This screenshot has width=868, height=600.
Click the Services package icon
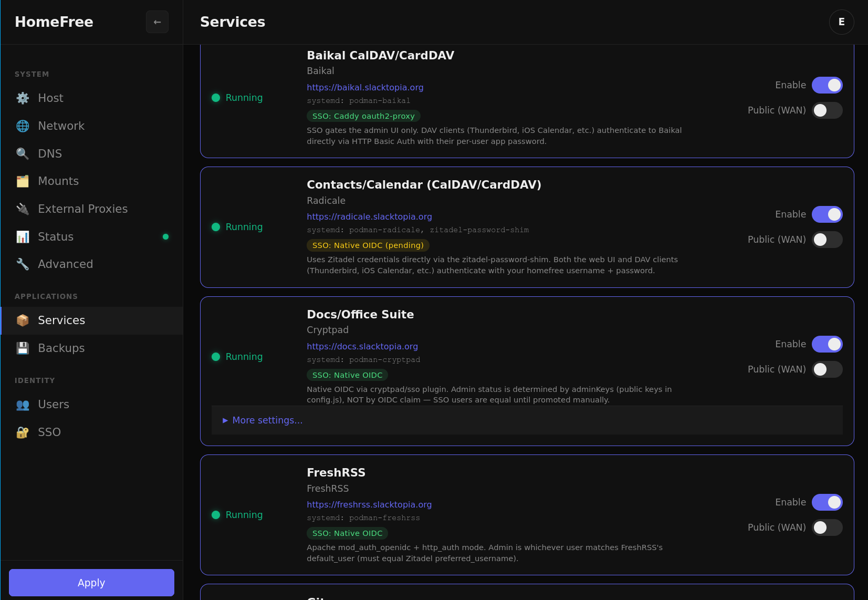click(23, 320)
